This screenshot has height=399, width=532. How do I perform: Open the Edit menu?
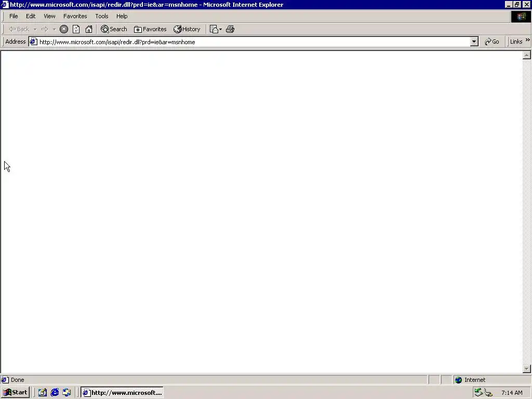click(x=31, y=16)
